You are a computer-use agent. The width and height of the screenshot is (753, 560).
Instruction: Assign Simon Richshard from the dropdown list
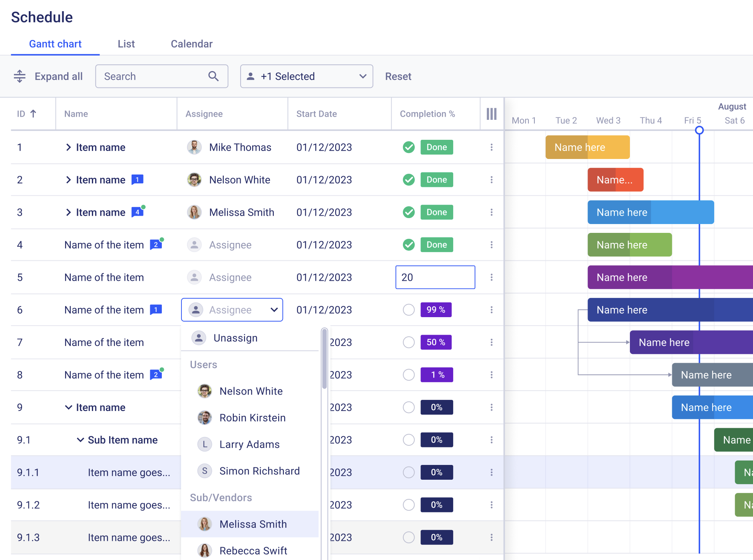point(250,471)
